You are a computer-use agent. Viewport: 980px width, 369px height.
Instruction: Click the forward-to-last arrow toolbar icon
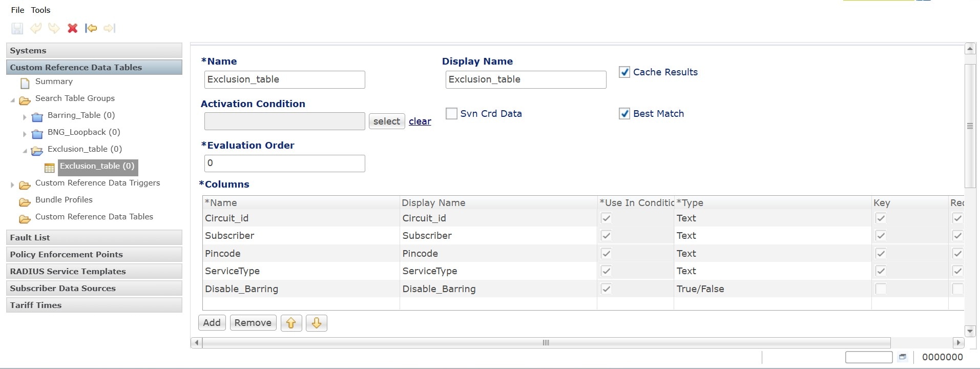coord(109,28)
